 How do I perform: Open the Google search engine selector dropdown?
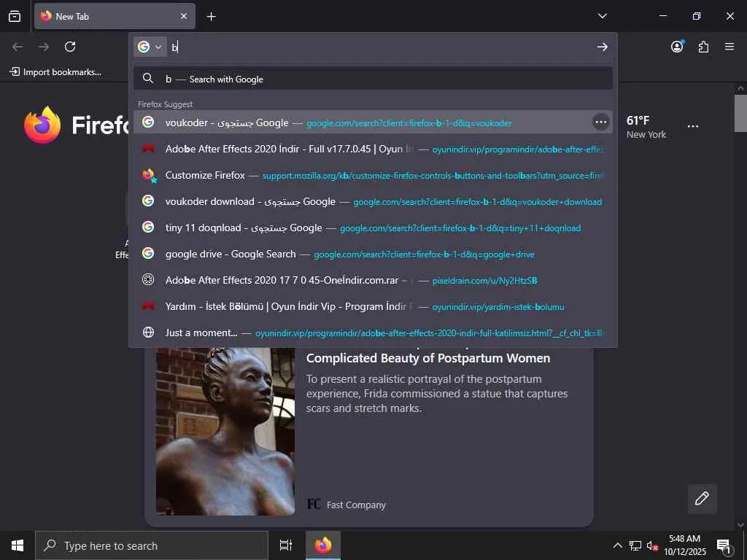150,47
